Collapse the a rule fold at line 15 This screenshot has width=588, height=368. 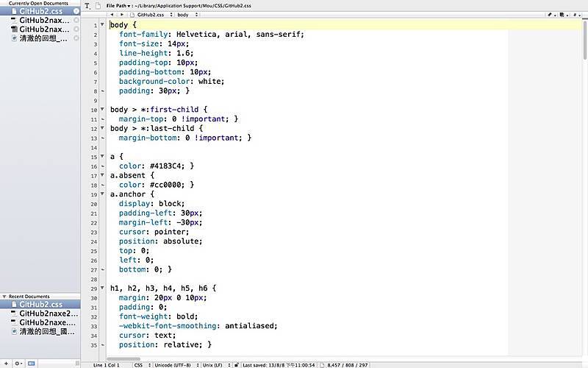point(102,156)
